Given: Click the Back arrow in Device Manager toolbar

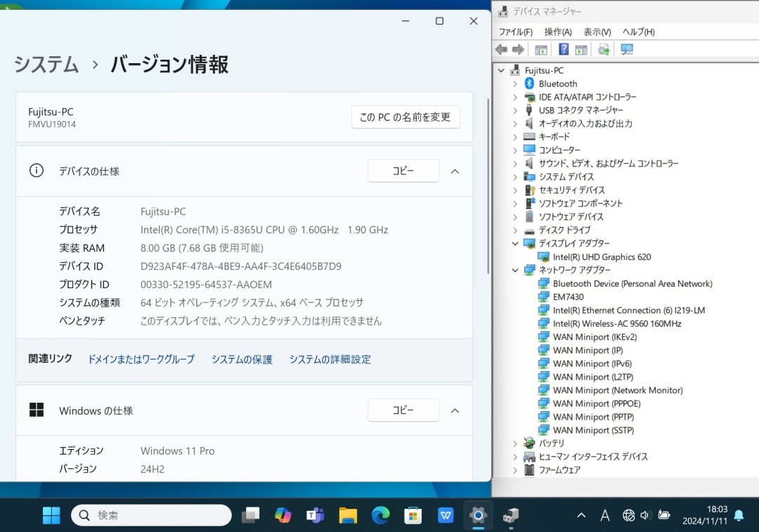Looking at the screenshot, I should pyautogui.click(x=502, y=49).
